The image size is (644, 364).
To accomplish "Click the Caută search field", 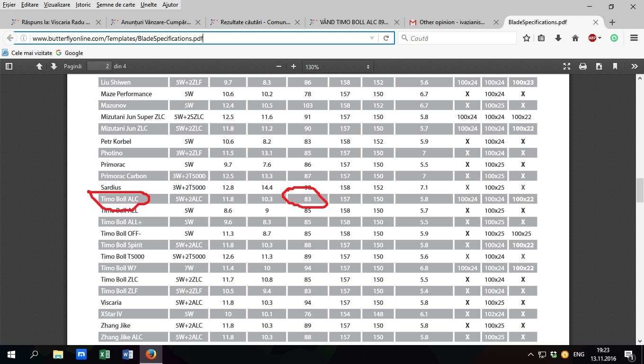I will coord(457,38).
